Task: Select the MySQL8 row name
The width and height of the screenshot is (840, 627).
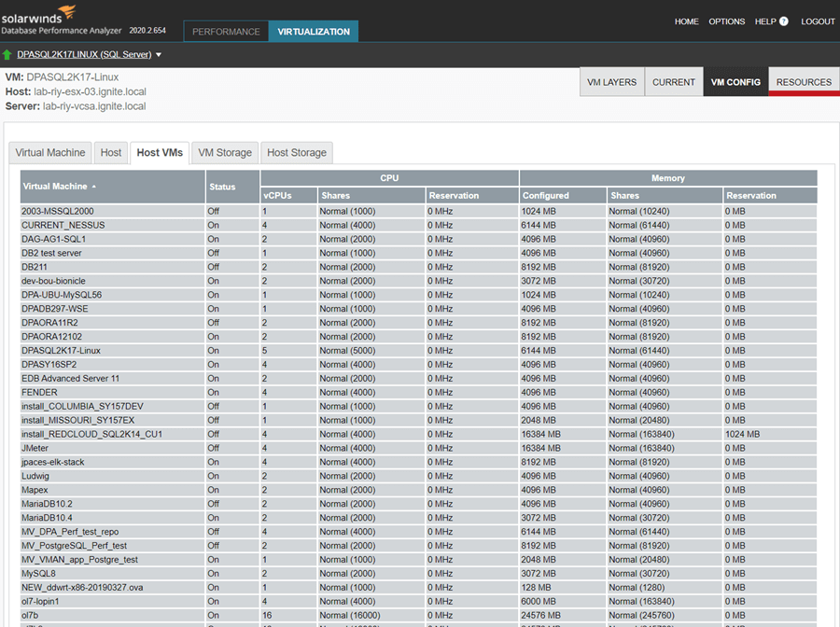Action: tap(38, 574)
